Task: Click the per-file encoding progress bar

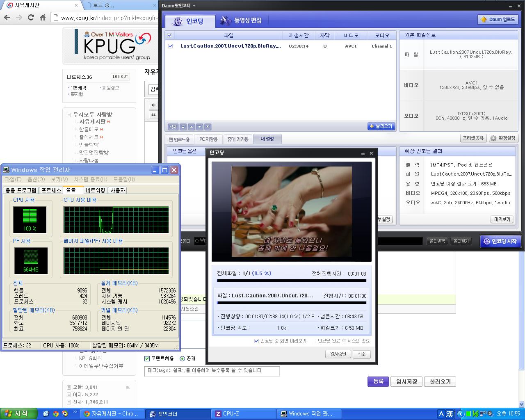Action: pos(292,303)
